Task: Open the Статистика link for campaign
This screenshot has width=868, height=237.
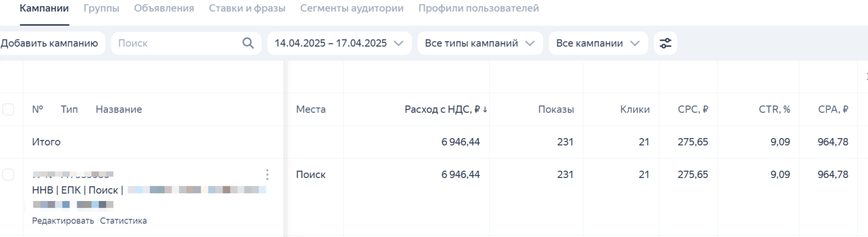Action: coord(124,221)
